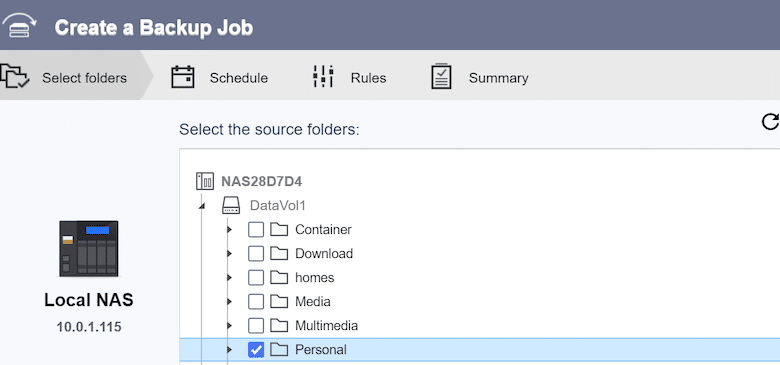Uncheck the Personal folder checkbox
Screen dimensions: 780x365
[256, 350]
